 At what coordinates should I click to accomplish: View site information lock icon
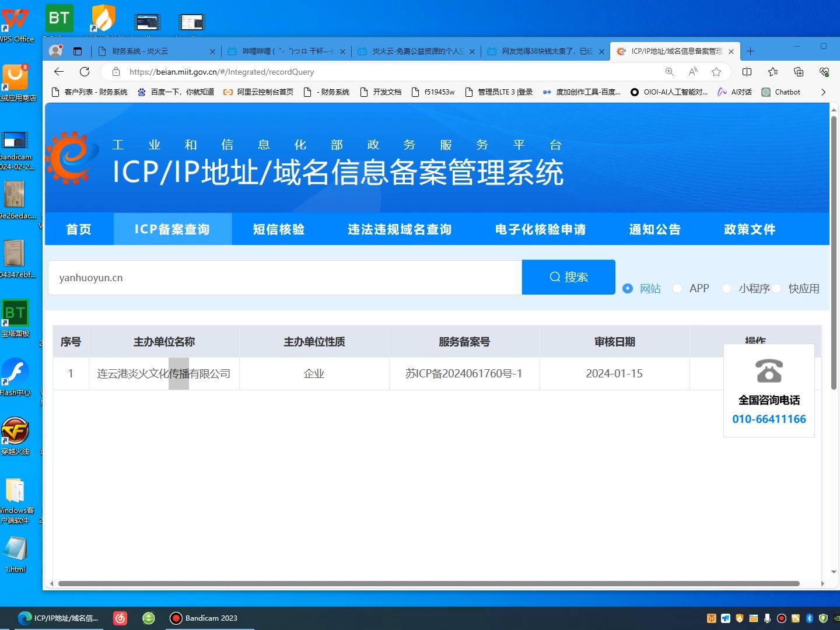(x=116, y=72)
